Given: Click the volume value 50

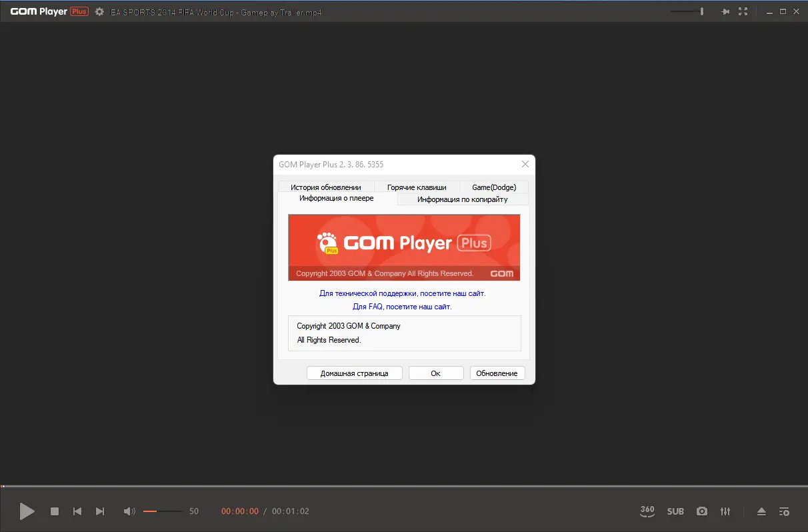Looking at the screenshot, I should tap(194, 511).
